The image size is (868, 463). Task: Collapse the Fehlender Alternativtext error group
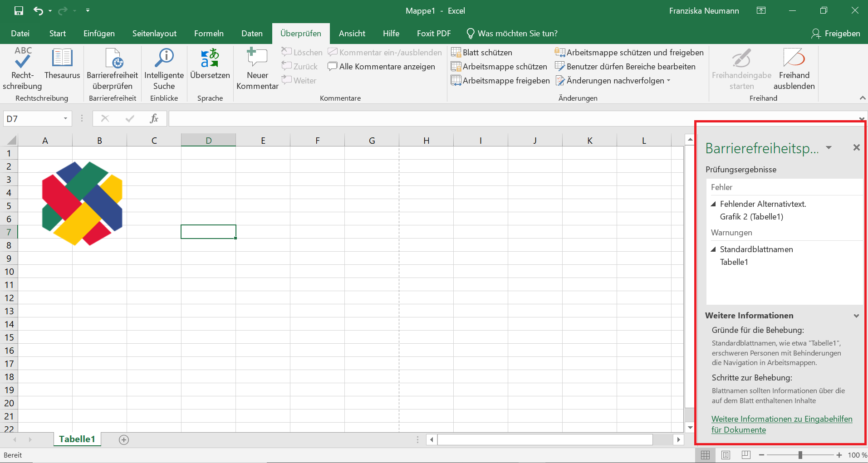[x=713, y=204]
